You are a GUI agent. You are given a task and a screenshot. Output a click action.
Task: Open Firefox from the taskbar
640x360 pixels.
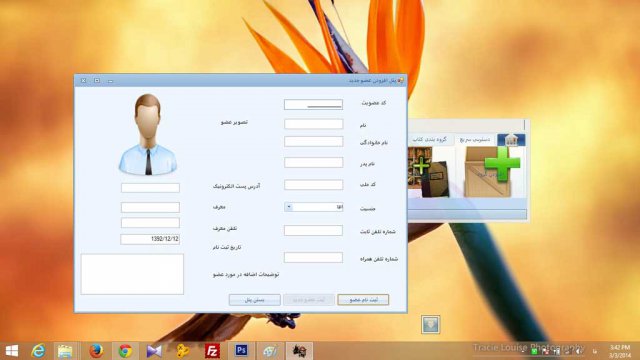click(96, 351)
